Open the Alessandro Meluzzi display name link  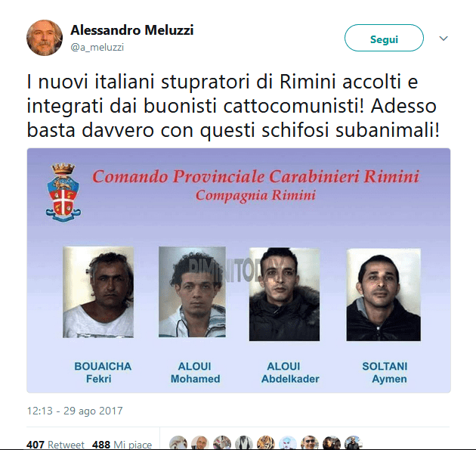131,30
